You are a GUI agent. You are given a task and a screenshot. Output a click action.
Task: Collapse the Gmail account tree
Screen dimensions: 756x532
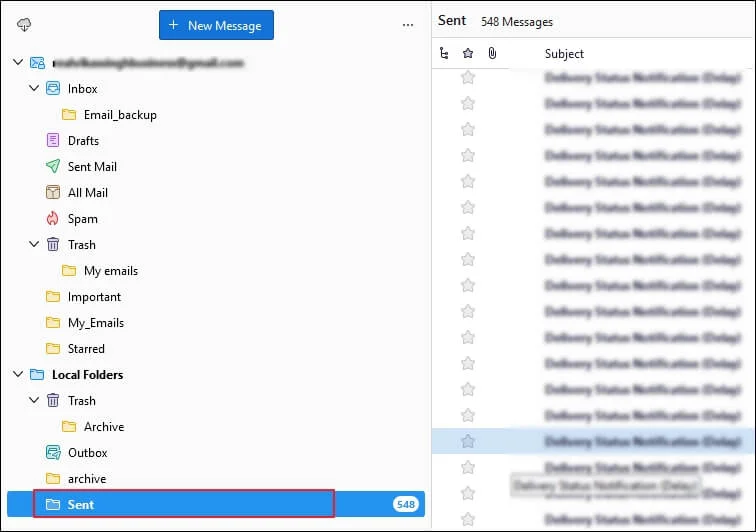[18, 62]
